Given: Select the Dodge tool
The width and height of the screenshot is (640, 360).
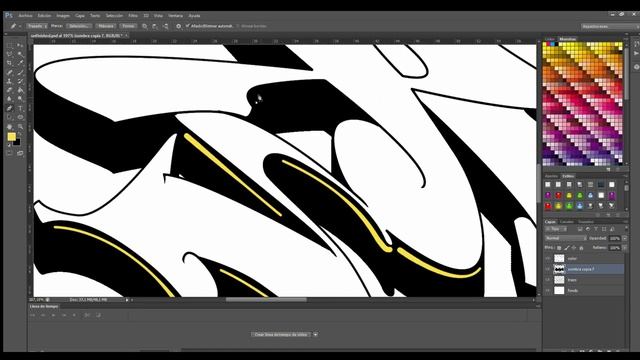Looking at the screenshot, I should [x=20, y=99].
